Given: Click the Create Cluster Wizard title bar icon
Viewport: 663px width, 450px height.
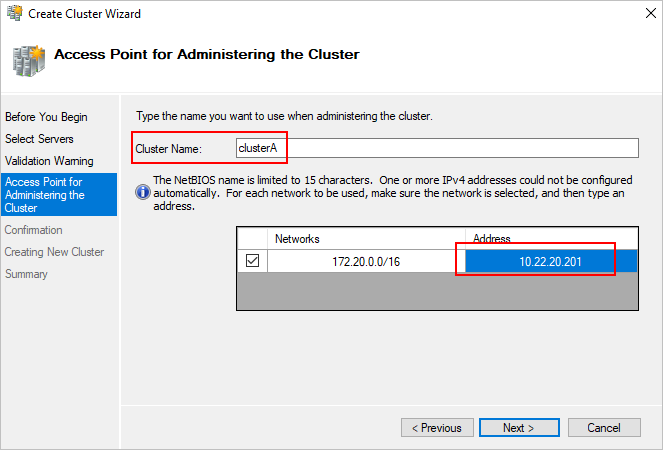Looking at the screenshot, I should (x=15, y=13).
